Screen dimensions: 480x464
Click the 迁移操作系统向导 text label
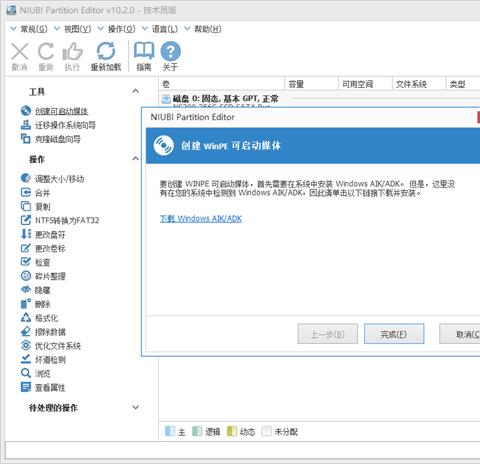point(65,125)
